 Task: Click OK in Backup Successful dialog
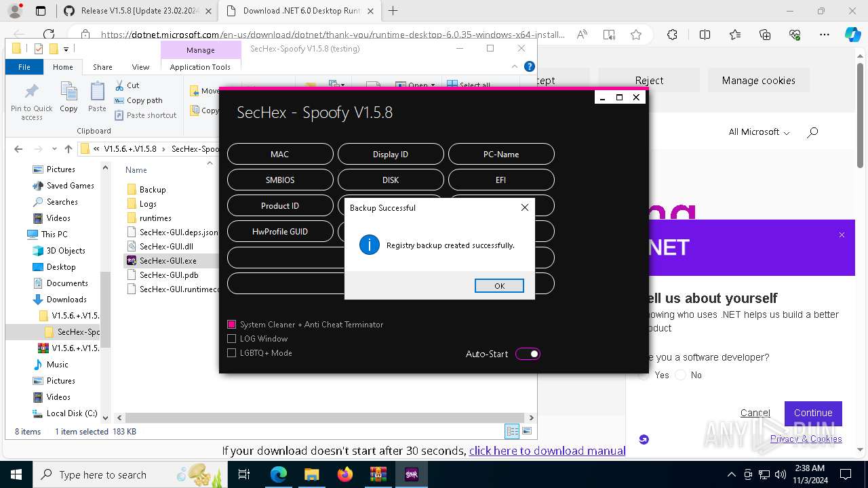(x=499, y=285)
